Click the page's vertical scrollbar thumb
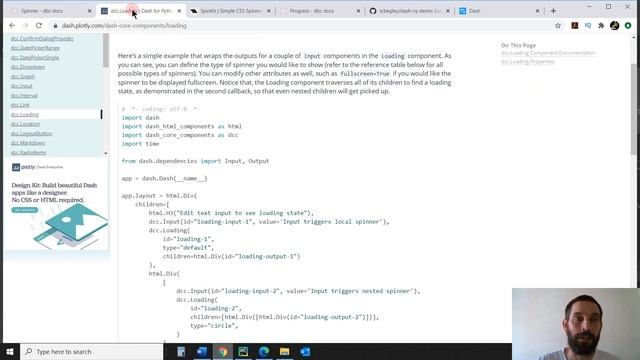 pyautogui.click(x=633, y=109)
